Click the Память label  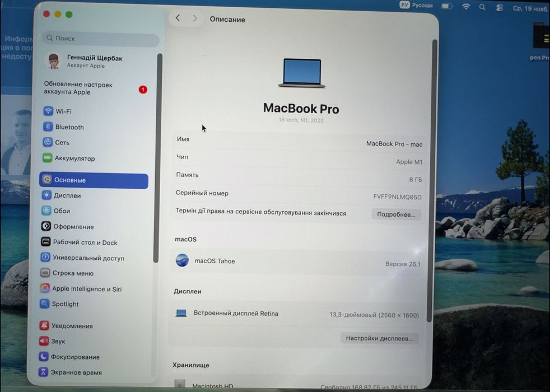[187, 175]
